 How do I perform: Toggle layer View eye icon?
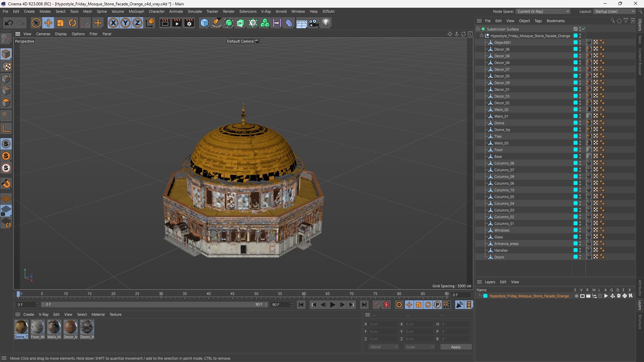point(582,296)
